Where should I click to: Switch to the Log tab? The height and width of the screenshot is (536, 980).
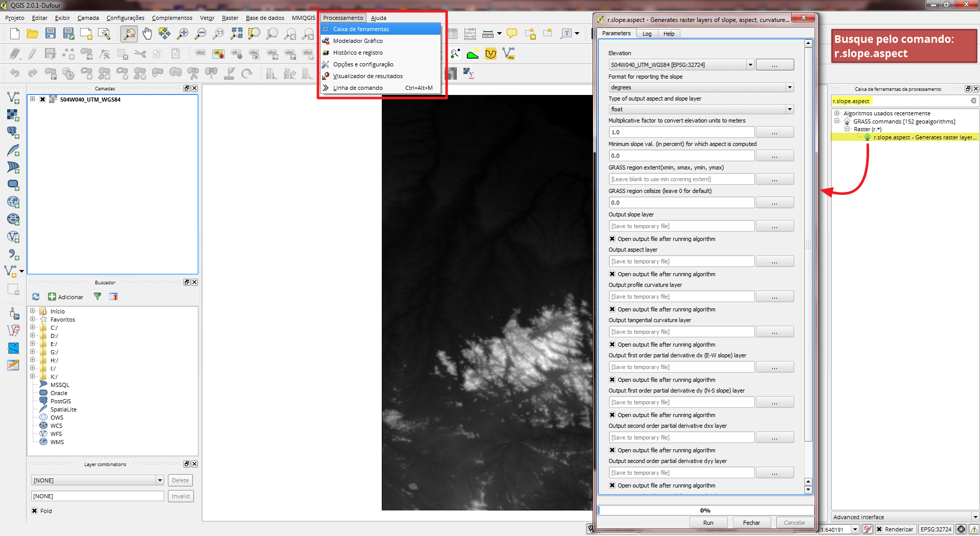(646, 33)
